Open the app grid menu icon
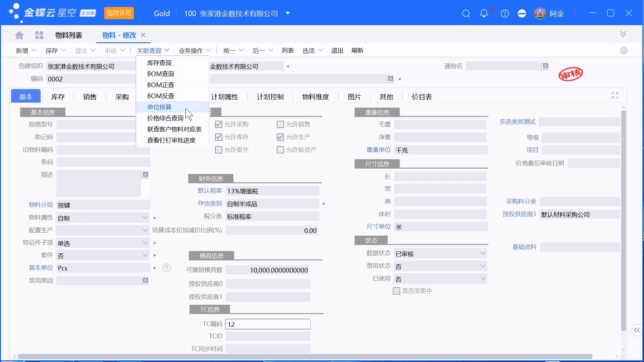644x362 pixels. point(39,35)
